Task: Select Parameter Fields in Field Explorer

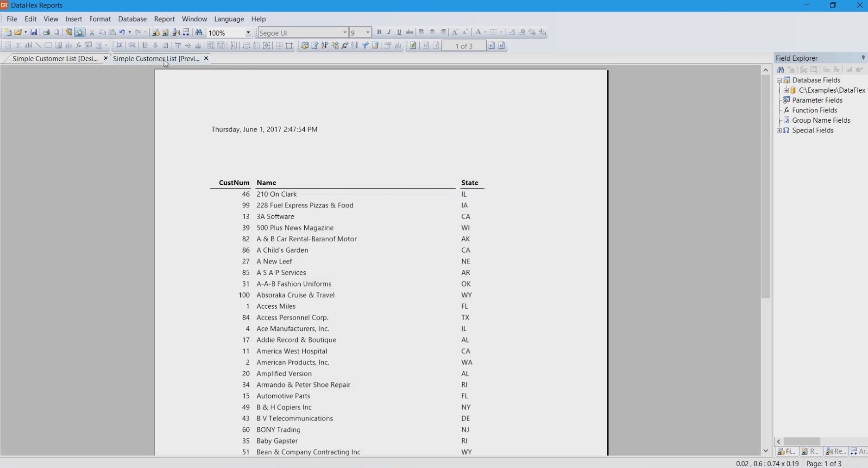Action: click(x=817, y=100)
